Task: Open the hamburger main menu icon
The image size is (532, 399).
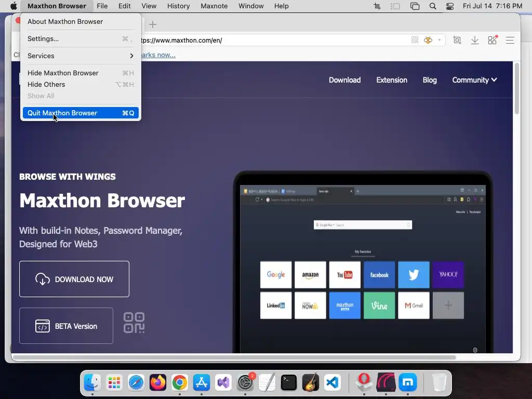Action: tap(510, 40)
